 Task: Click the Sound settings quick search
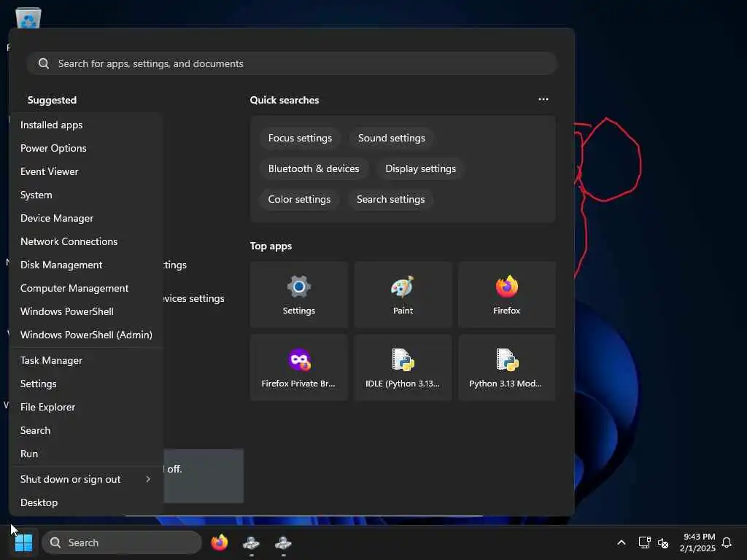pyautogui.click(x=392, y=138)
